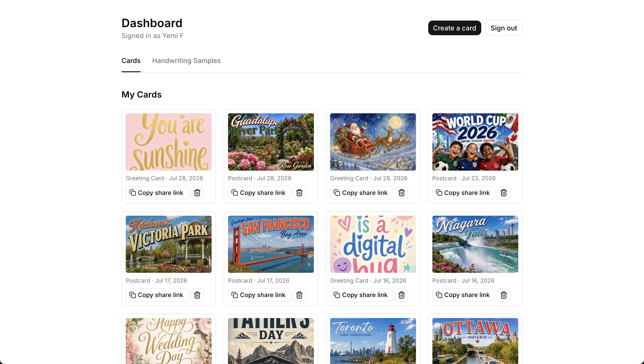
Task: Click trash icon under Guadalupe River Park postcard
Action: pyautogui.click(x=299, y=193)
